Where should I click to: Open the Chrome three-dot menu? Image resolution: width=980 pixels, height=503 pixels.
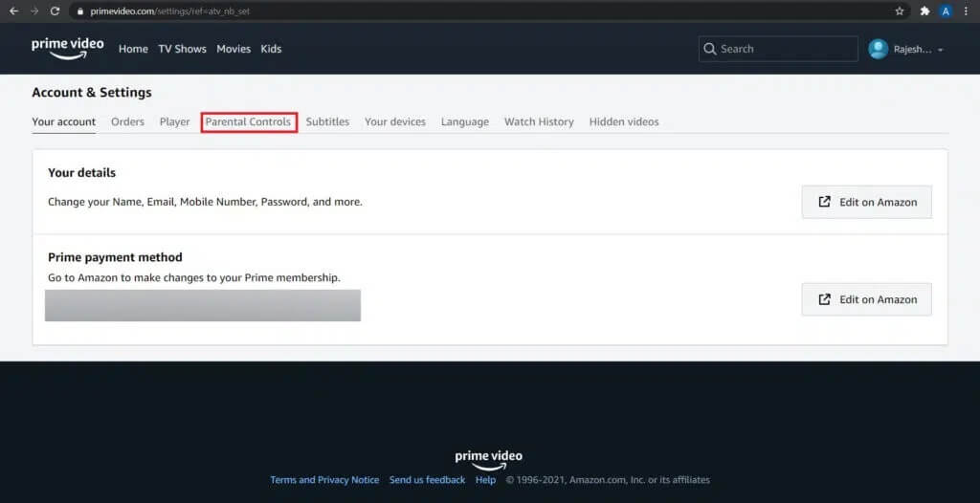pyautogui.click(x=967, y=11)
